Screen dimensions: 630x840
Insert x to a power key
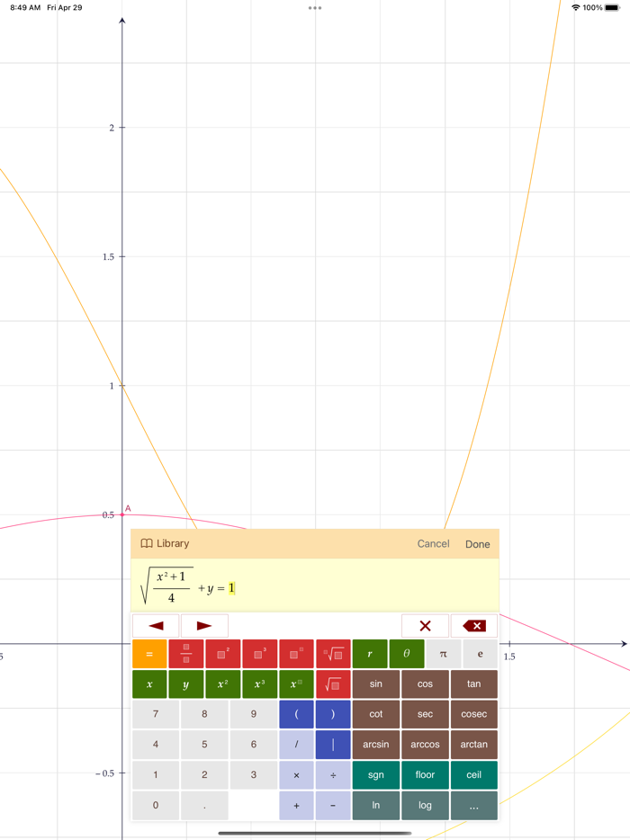click(x=296, y=684)
